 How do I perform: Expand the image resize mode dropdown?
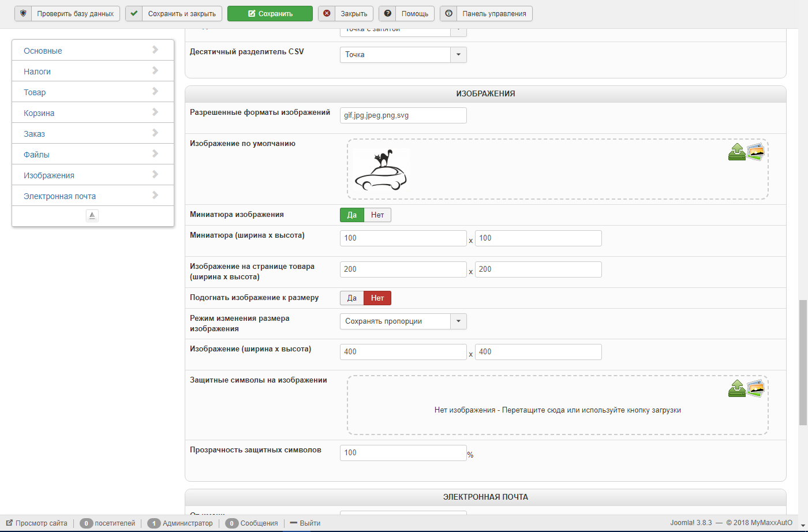point(458,321)
